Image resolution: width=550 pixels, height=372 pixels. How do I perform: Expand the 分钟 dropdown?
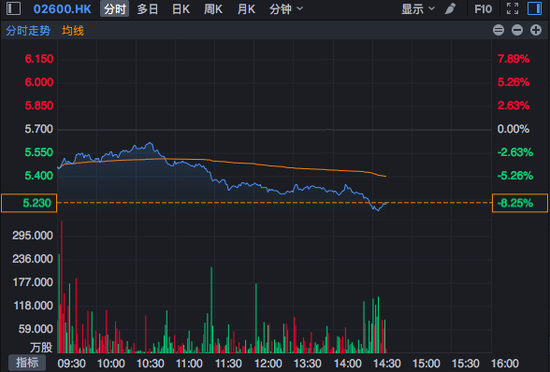(286, 9)
